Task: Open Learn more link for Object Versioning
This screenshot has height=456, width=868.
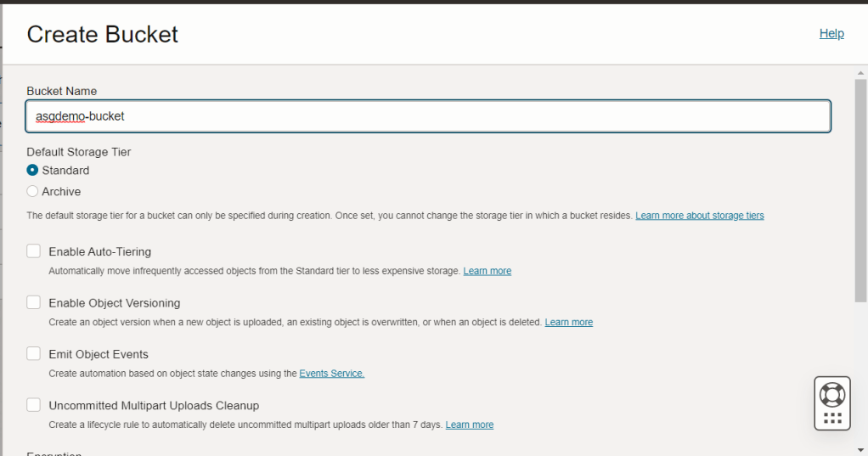Action: coord(568,323)
